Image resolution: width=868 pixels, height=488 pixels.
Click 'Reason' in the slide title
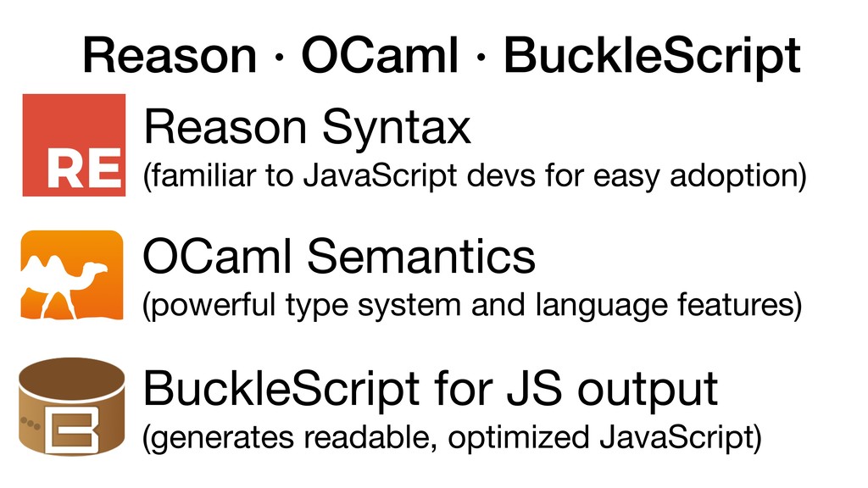170,55
